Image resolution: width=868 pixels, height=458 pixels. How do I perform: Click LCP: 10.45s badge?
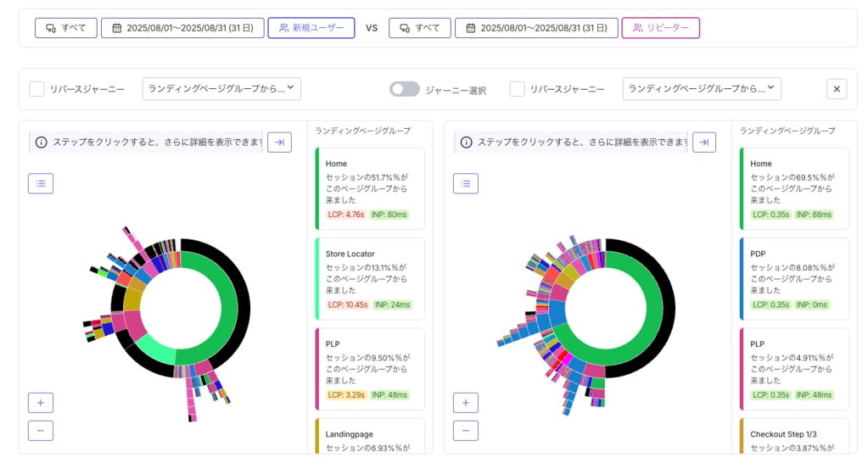point(348,304)
